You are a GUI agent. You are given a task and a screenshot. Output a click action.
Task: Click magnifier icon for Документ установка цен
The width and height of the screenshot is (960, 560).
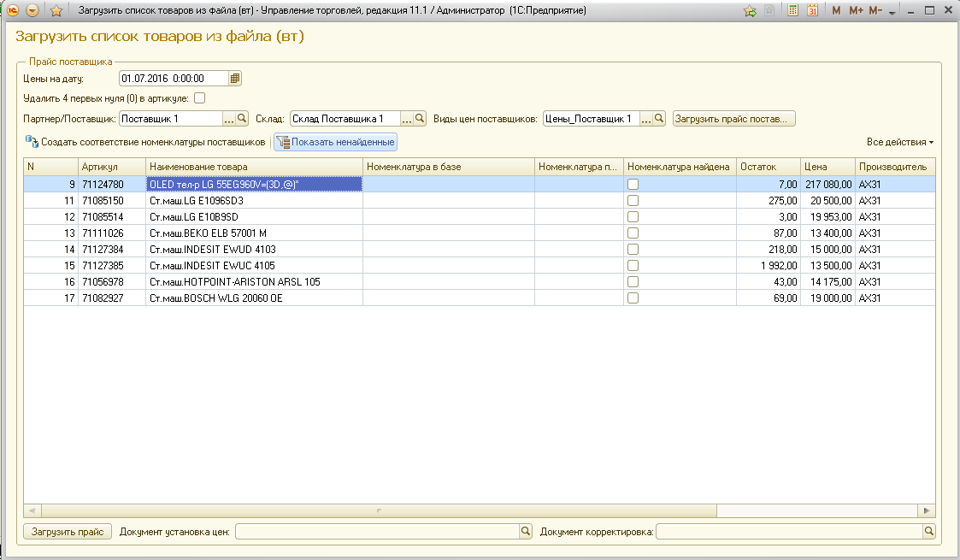click(525, 532)
